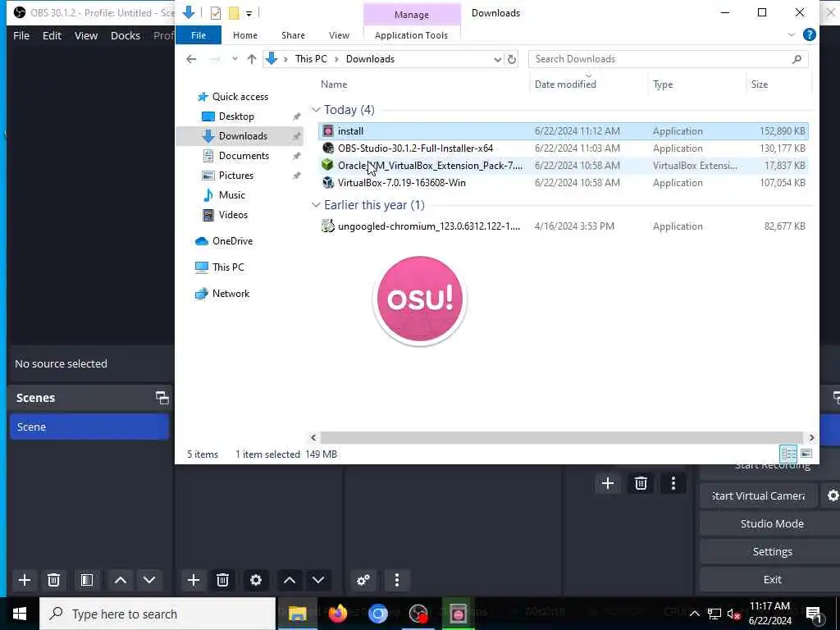Move scene up in OBS Scenes
Screen dimensions: 840x630
coord(121,580)
